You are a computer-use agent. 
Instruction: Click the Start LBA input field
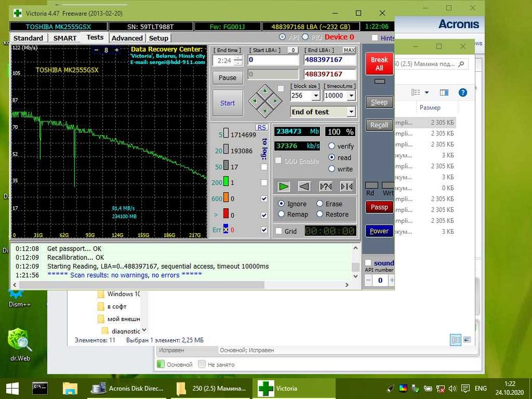(273, 60)
